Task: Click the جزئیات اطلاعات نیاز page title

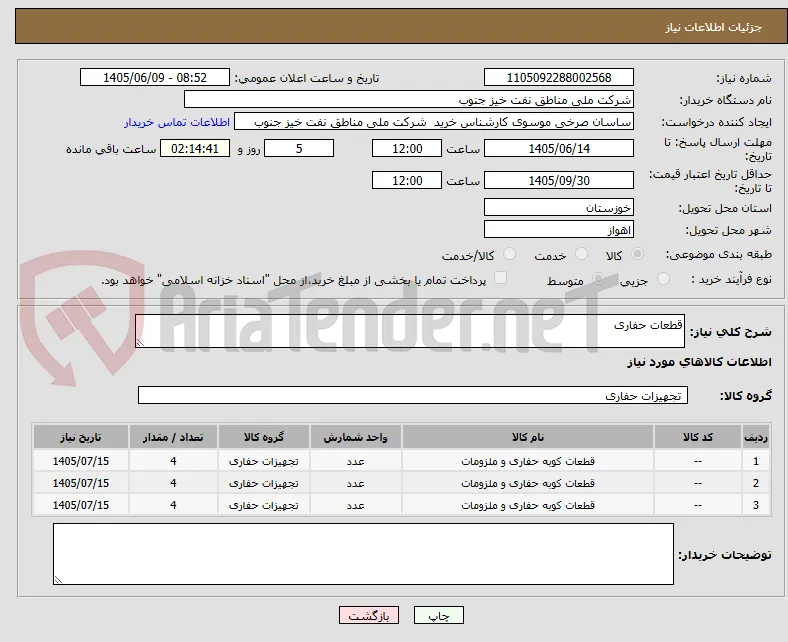Action: [714, 27]
